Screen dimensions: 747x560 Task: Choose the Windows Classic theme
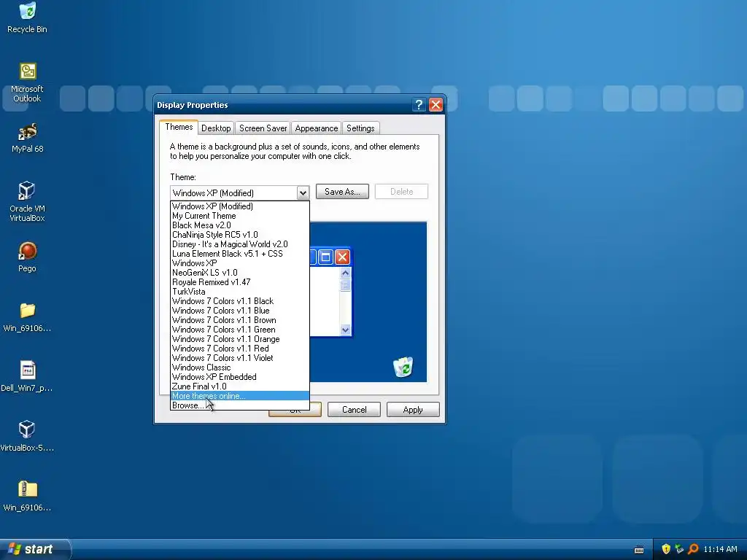tap(239, 367)
